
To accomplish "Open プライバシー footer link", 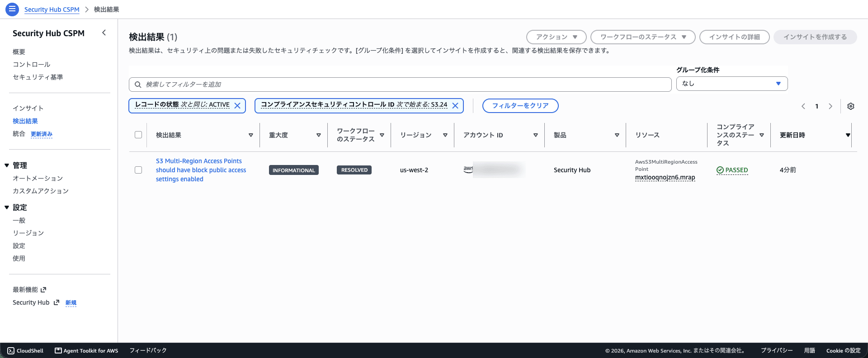I will coord(777,350).
